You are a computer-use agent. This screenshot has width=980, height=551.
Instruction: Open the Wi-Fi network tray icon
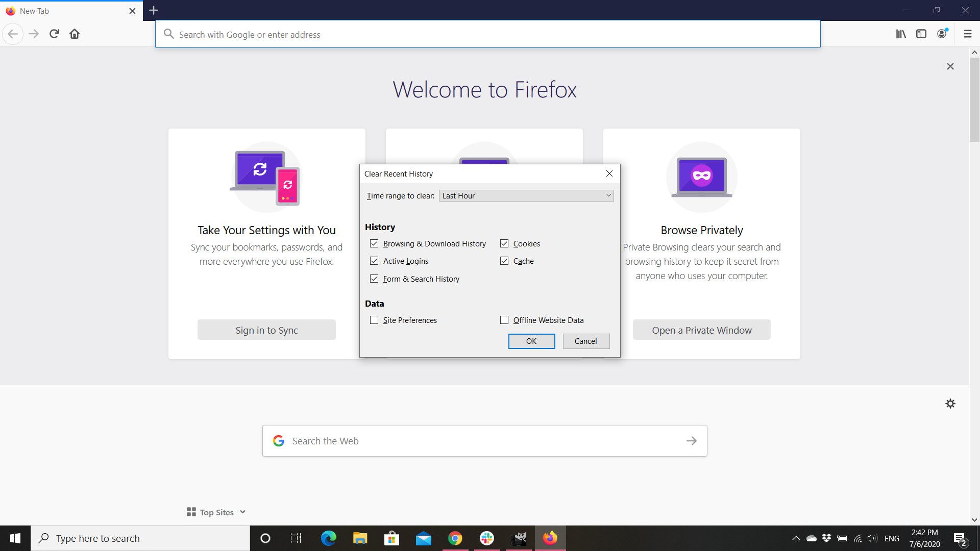point(857,538)
